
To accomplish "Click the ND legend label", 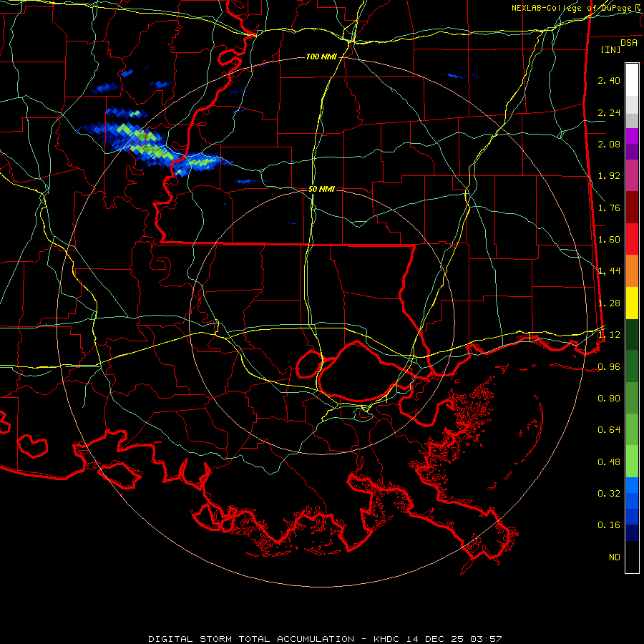I will click(615, 557).
